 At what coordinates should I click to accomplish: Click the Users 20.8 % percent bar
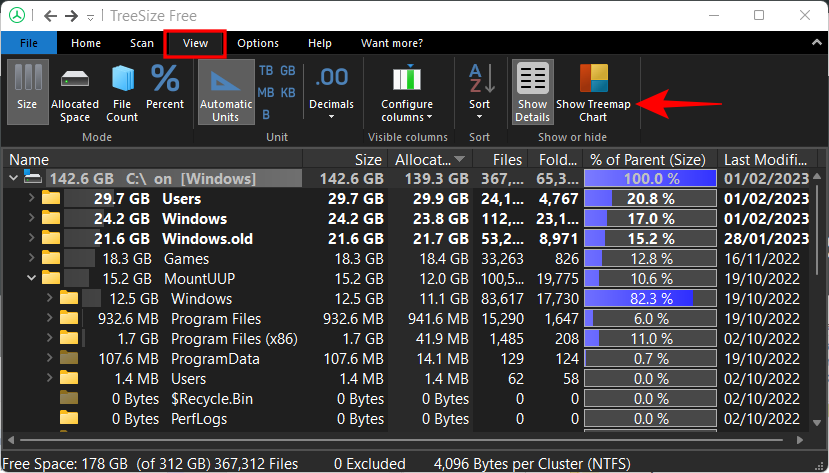(651, 199)
